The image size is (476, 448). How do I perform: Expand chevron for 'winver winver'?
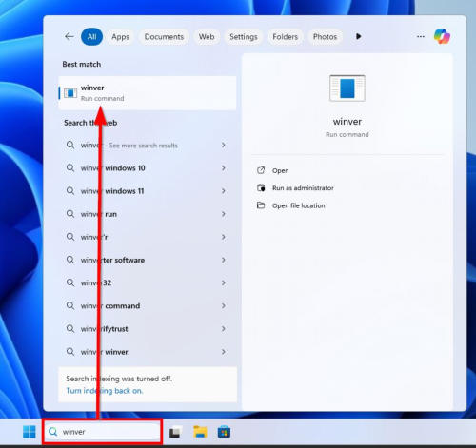[224, 352]
